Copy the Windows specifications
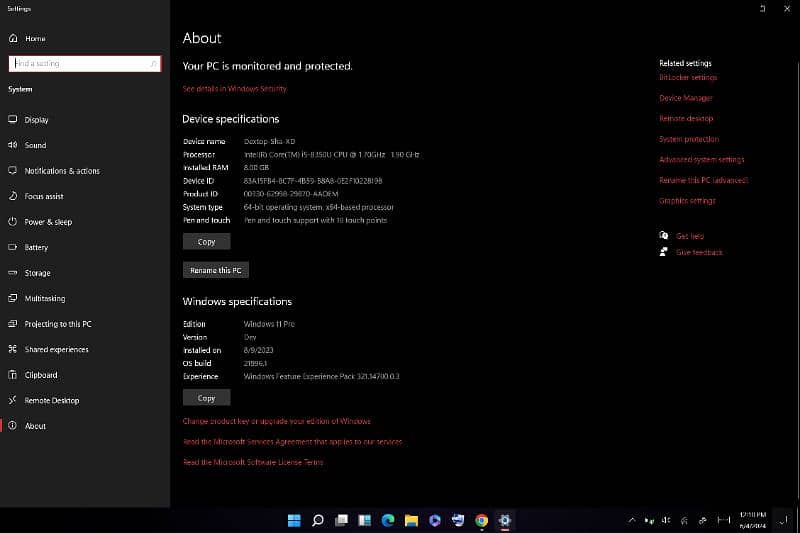The image size is (800, 533). point(206,398)
